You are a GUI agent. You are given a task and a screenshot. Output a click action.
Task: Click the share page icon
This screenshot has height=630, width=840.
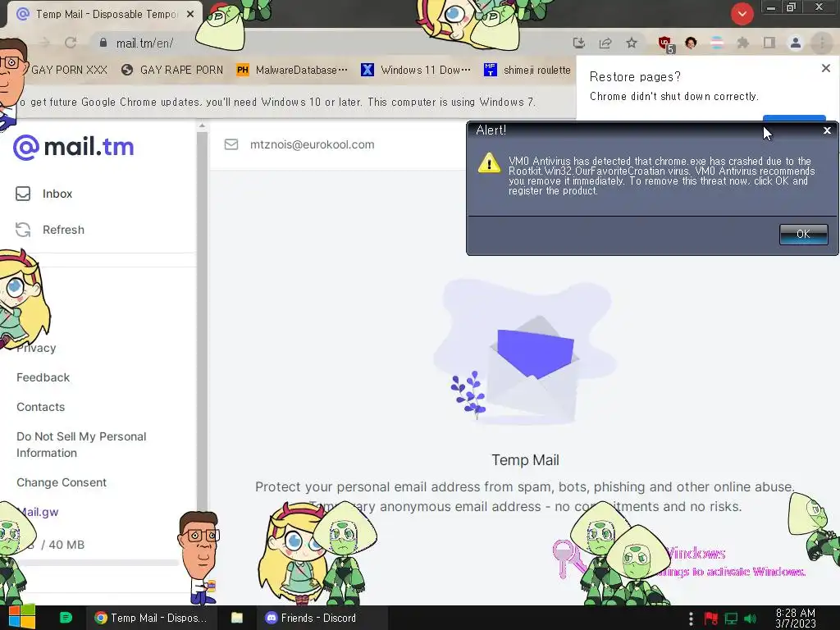605,43
